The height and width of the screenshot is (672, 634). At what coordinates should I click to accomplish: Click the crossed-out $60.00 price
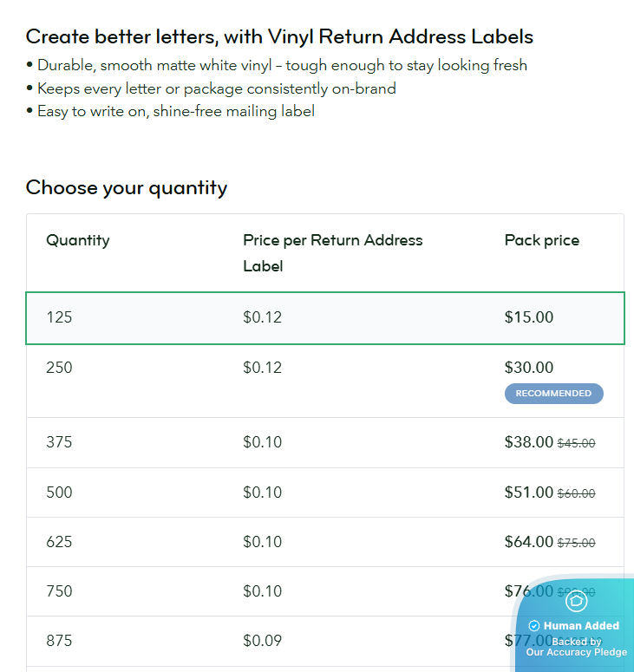point(576,493)
